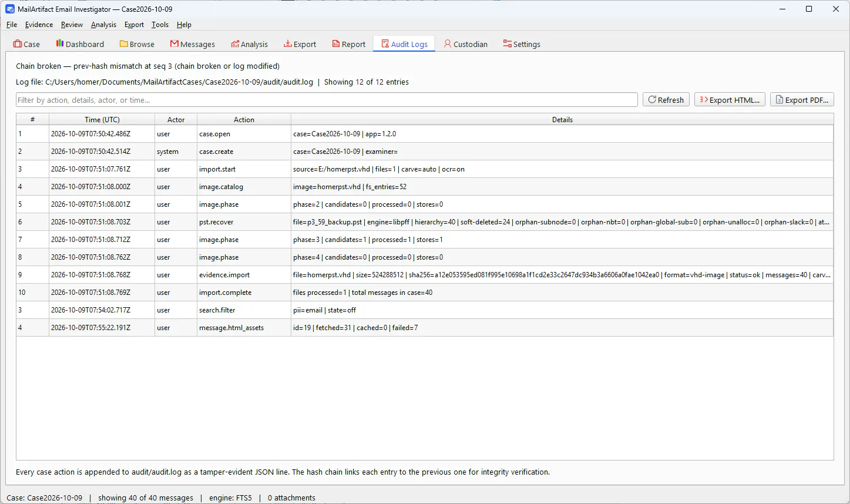Open the Analysis tab
The height and width of the screenshot is (504, 850).
coord(249,44)
